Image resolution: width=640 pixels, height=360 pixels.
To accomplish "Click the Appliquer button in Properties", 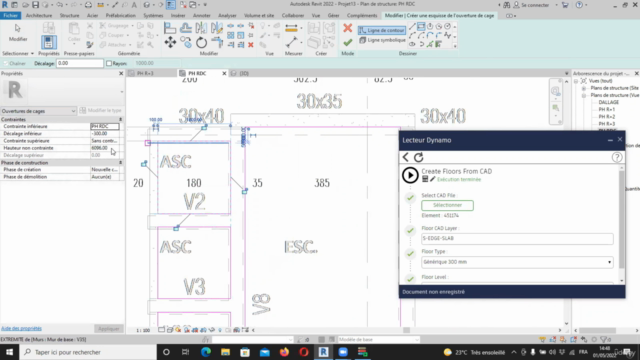I will click(x=109, y=329).
